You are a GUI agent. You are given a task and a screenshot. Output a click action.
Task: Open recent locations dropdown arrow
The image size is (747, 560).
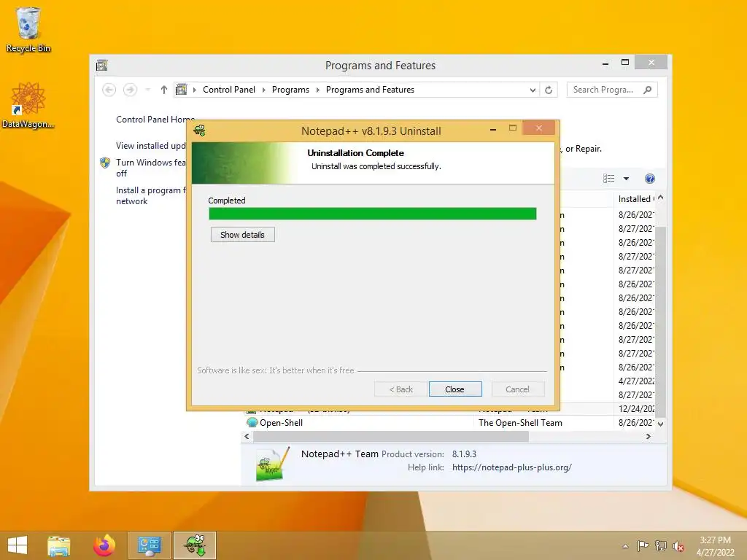[x=147, y=90]
